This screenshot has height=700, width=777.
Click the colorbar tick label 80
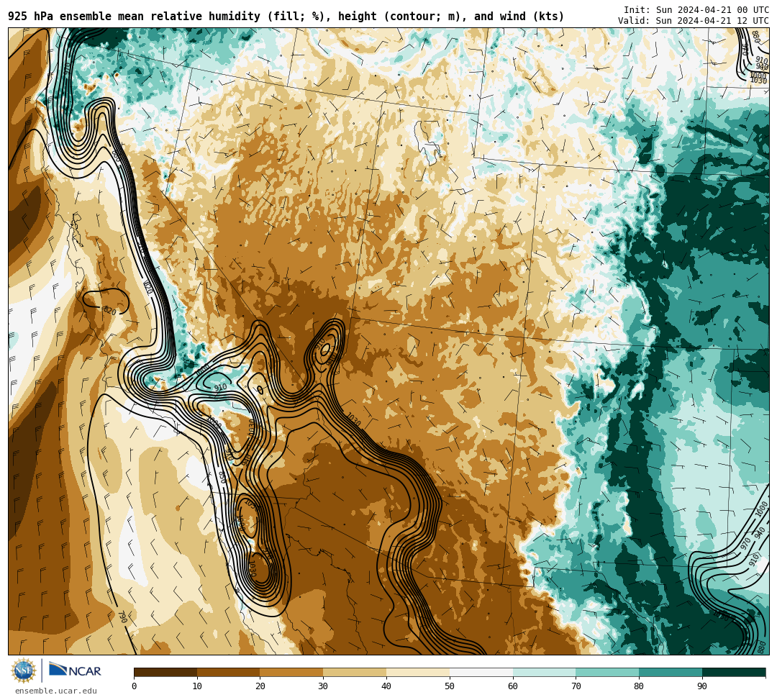tap(639, 686)
